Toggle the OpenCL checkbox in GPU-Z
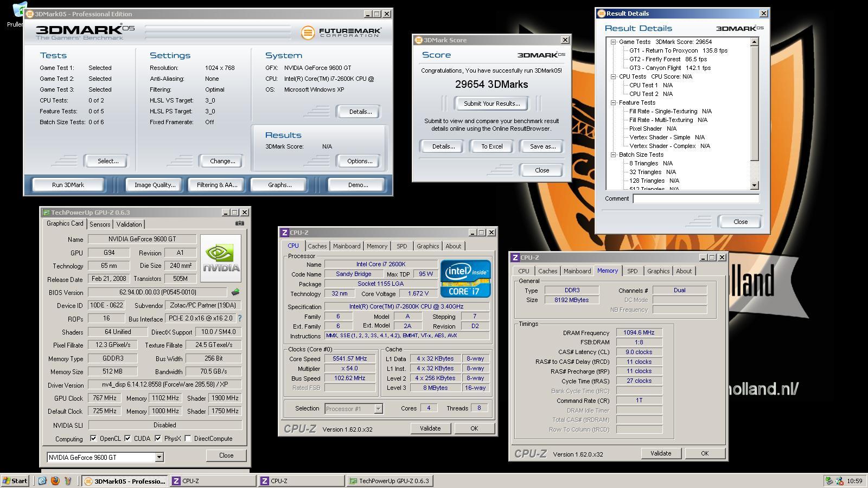868x488 pixels. pos(93,439)
